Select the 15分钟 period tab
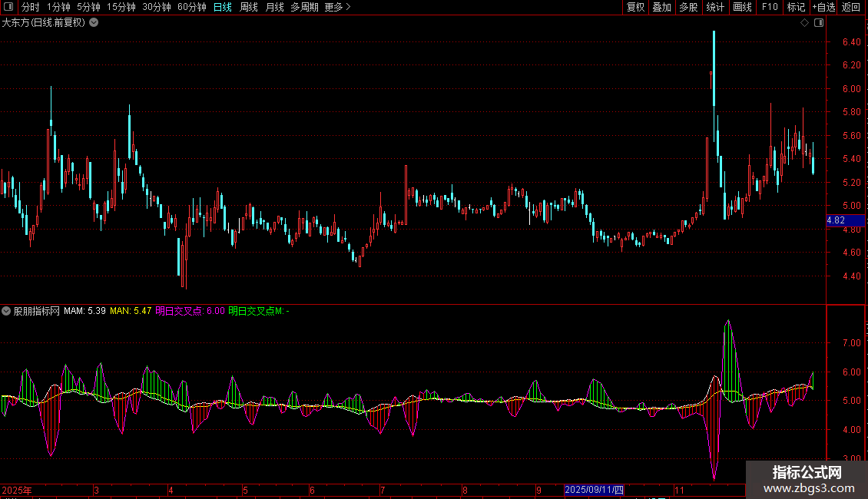 click(x=121, y=7)
